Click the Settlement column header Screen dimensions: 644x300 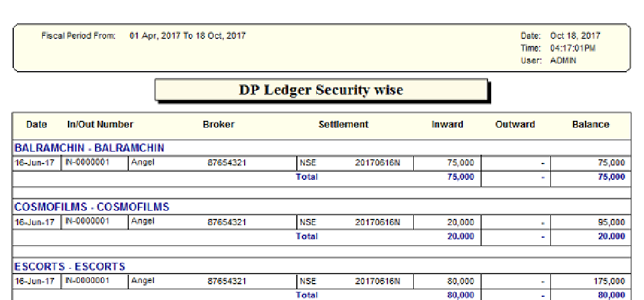tap(343, 125)
